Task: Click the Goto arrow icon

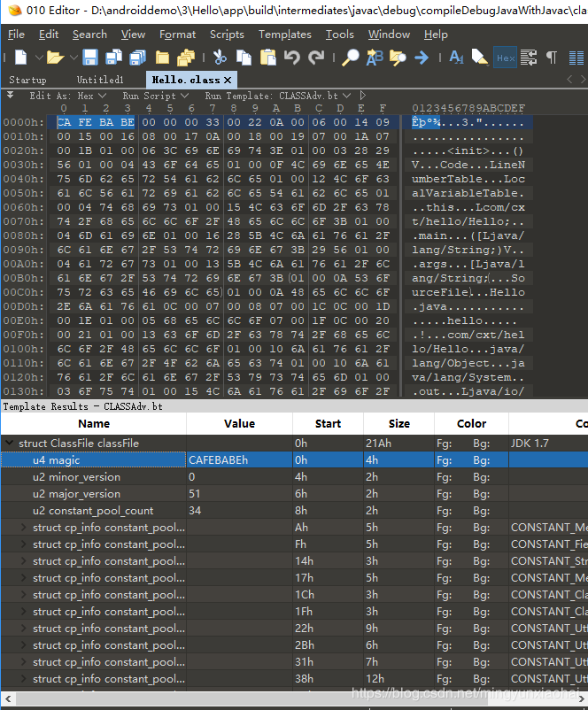Action: (422, 58)
